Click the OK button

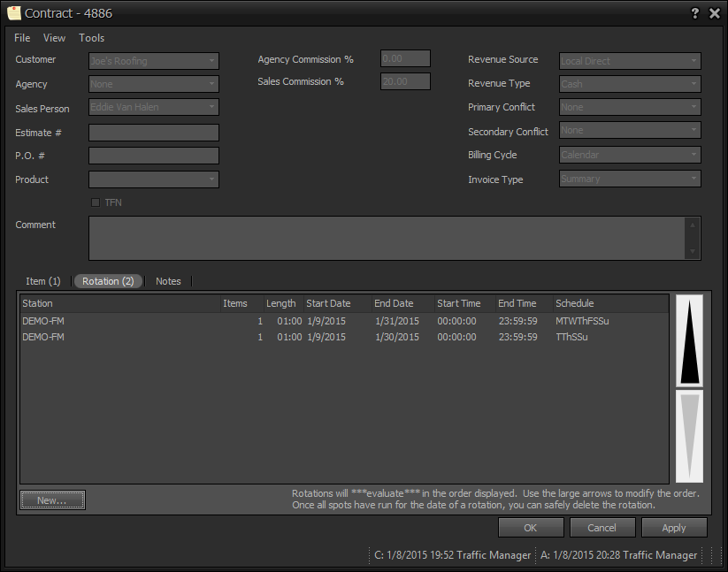pos(531,528)
